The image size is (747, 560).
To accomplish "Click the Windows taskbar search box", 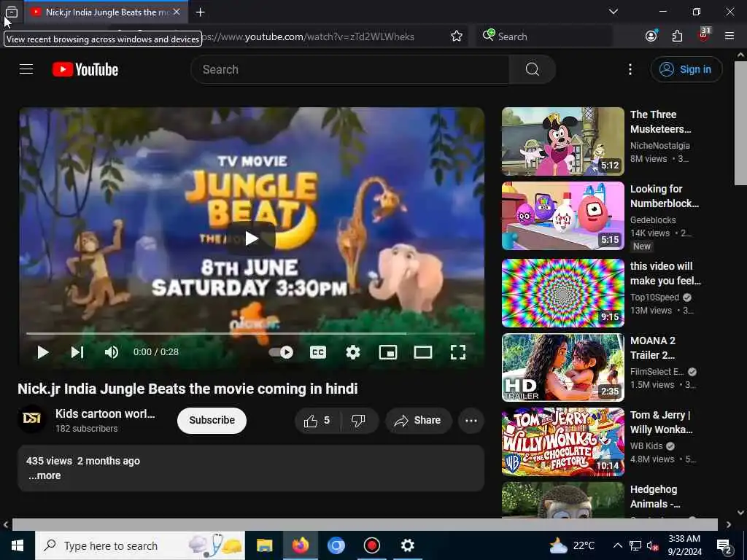I will 140,545.
